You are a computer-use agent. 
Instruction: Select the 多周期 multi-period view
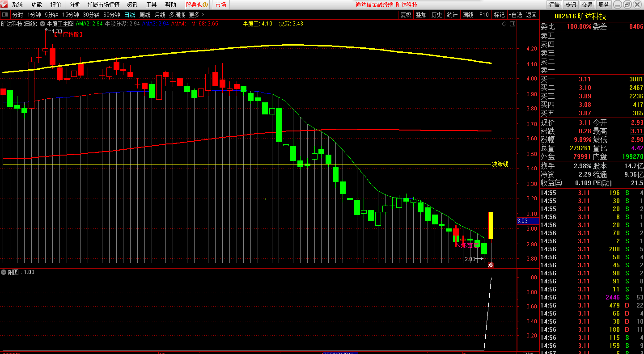[177, 15]
